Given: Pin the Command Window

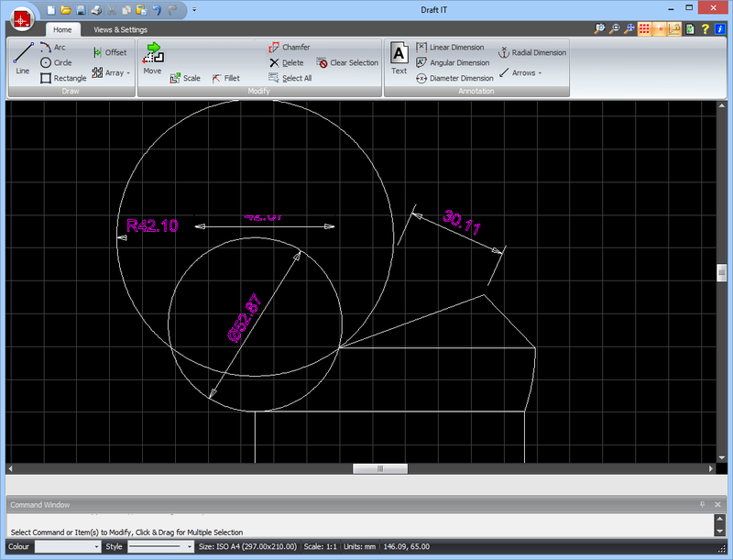Looking at the screenshot, I should [702, 504].
